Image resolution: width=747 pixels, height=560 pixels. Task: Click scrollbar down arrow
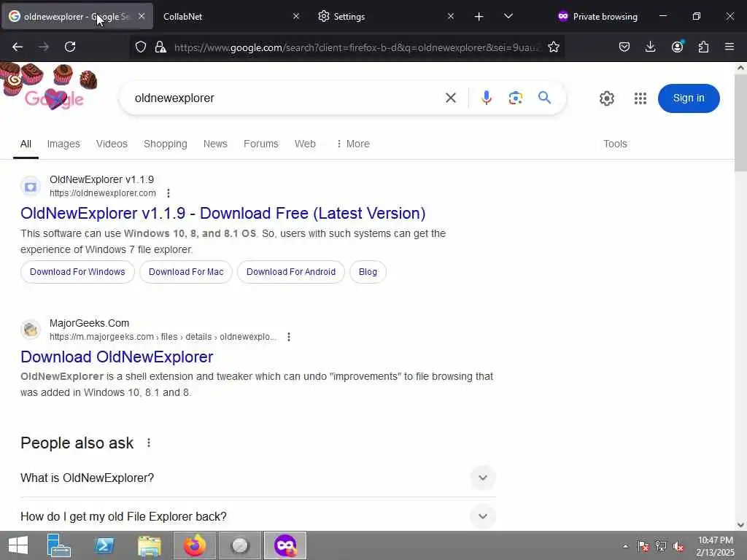[x=740, y=525]
